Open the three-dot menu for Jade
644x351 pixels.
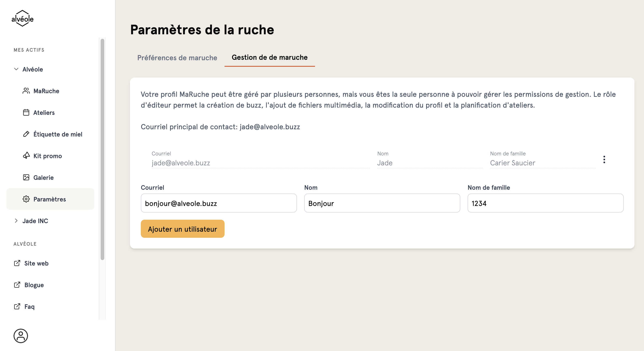pyautogui.click(x=604, y=159)
